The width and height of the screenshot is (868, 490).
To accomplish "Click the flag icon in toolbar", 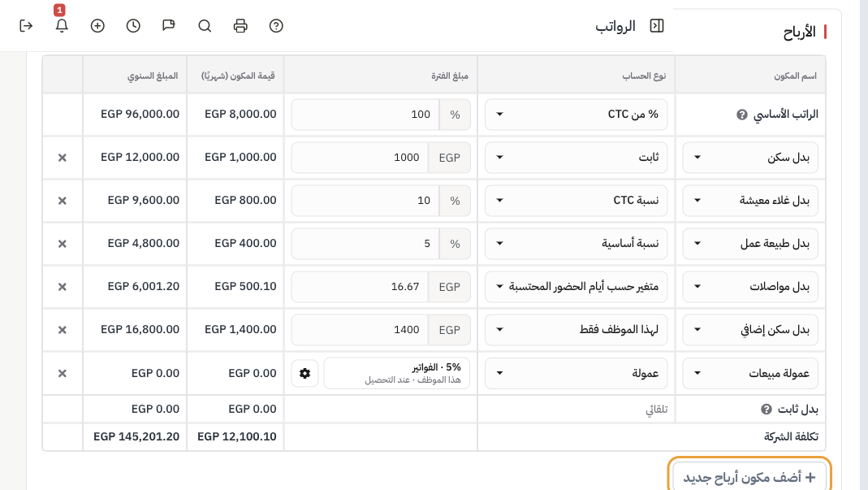I will pos(169,26).
